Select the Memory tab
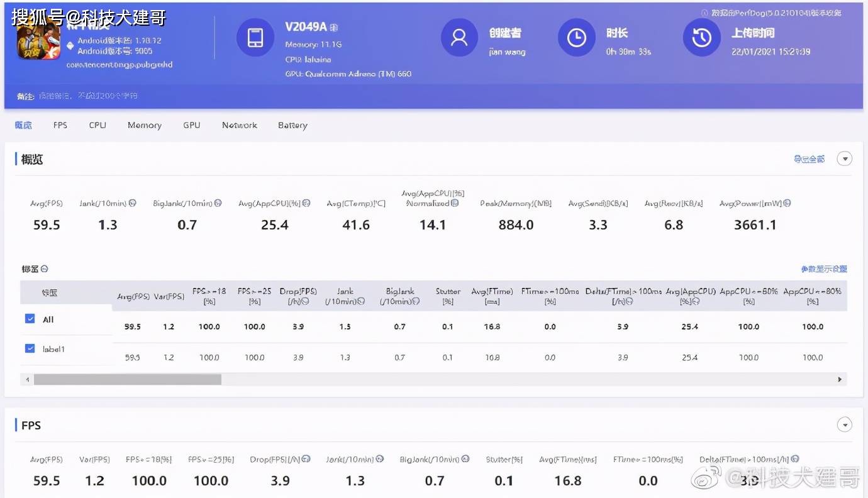The height and width of the screenshot is (498, 868). pyautogui.click(x=145, y=125)
